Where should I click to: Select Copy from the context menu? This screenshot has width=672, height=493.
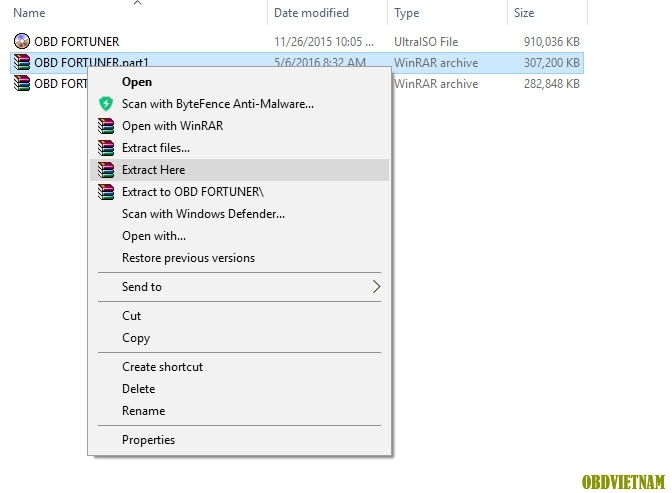point(136,338)
